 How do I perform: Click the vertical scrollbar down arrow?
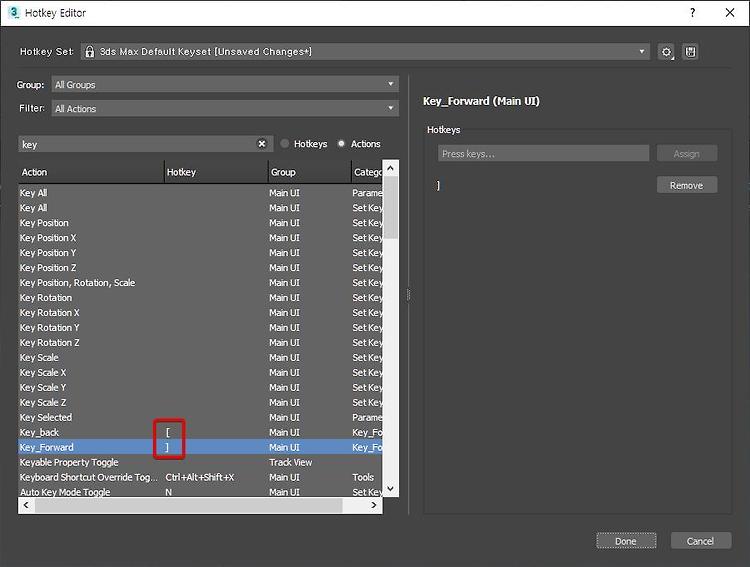click(390, 489)
